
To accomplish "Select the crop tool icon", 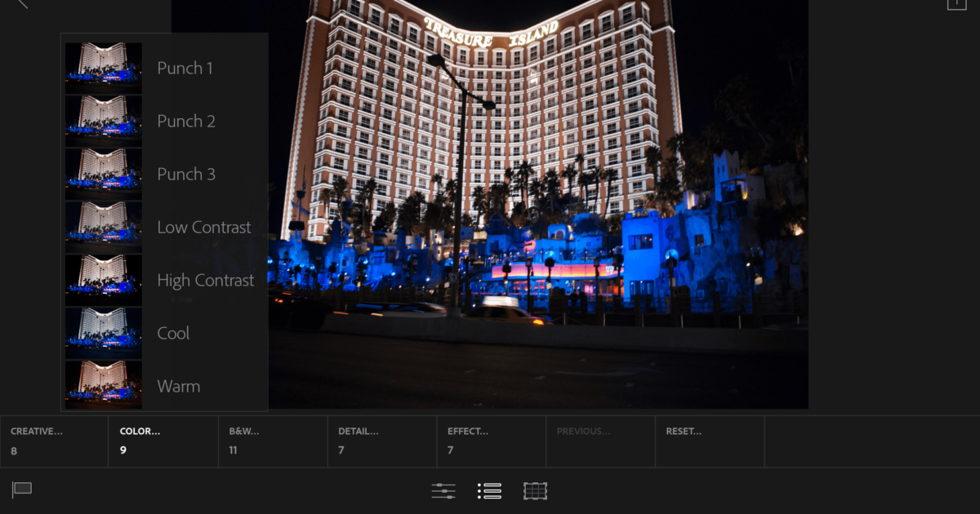I will click(x=536, y=490).
